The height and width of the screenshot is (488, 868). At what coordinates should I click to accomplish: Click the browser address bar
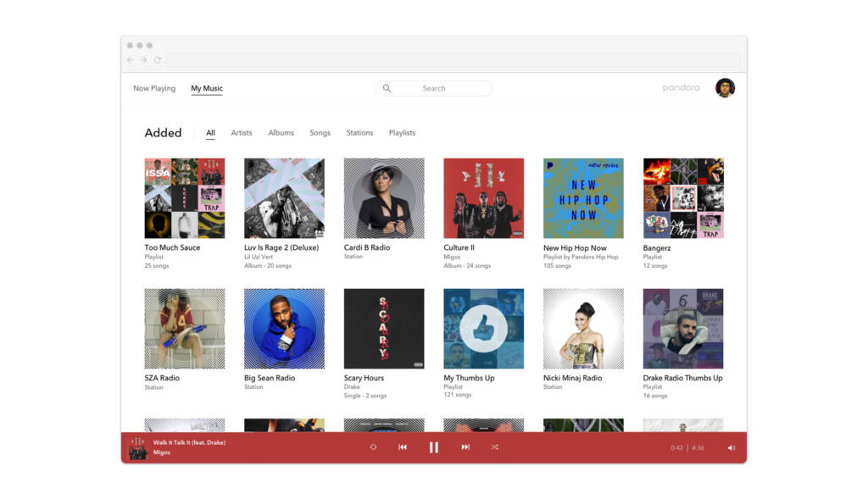(x=453, y=60)
